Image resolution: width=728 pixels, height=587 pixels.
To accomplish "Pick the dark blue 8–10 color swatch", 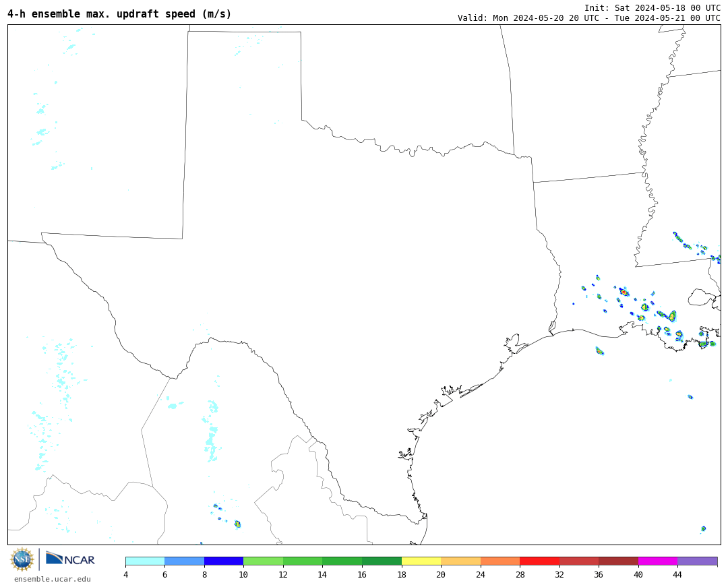I will click(224, 561).
